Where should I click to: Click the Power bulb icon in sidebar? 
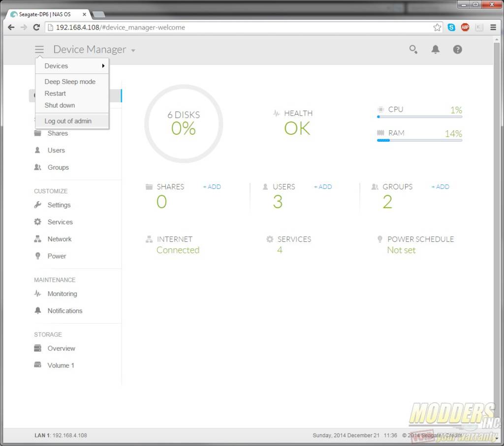pos(37,256)
